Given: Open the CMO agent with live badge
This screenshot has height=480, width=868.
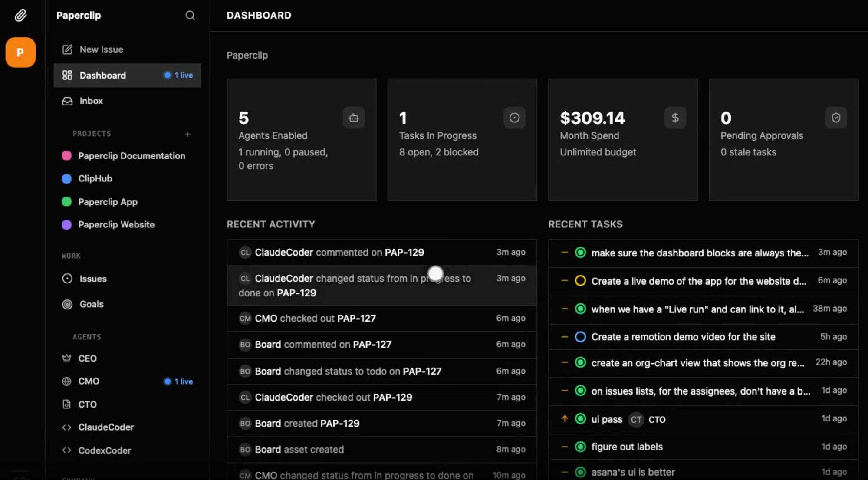Looking at the screenshot, I should [x=89, y=381].
